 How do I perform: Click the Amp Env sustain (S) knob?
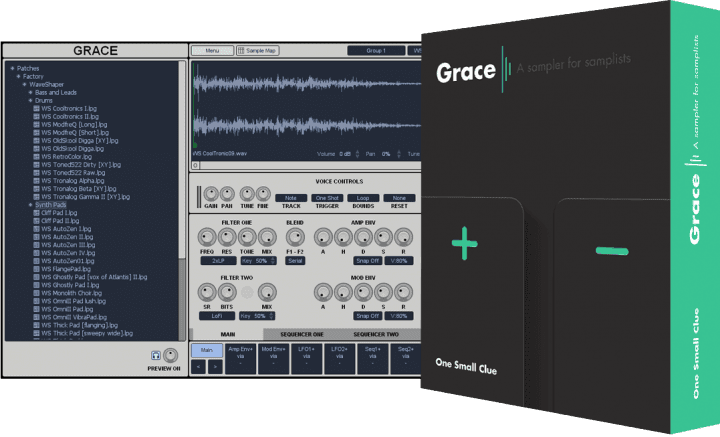click(x=383, y=237)
